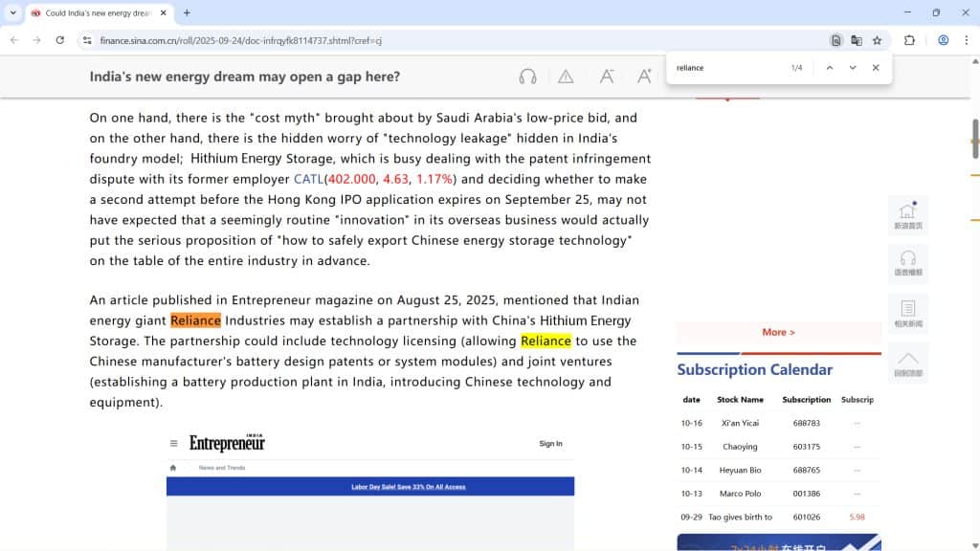Click the back-to-top sidebar arrow
This screenshot has height=551, width=980.
[908, 363]
